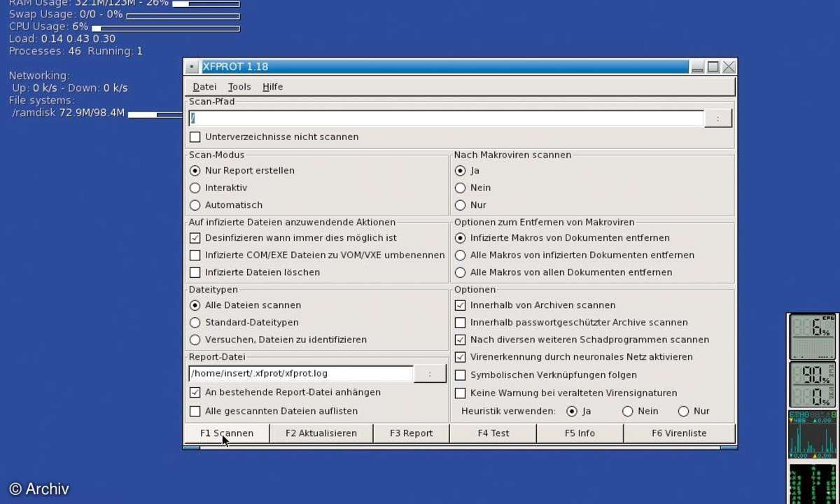Select Standard-Dateitypen option
This screenshot has height=504, width=840.
click(195, 323)
